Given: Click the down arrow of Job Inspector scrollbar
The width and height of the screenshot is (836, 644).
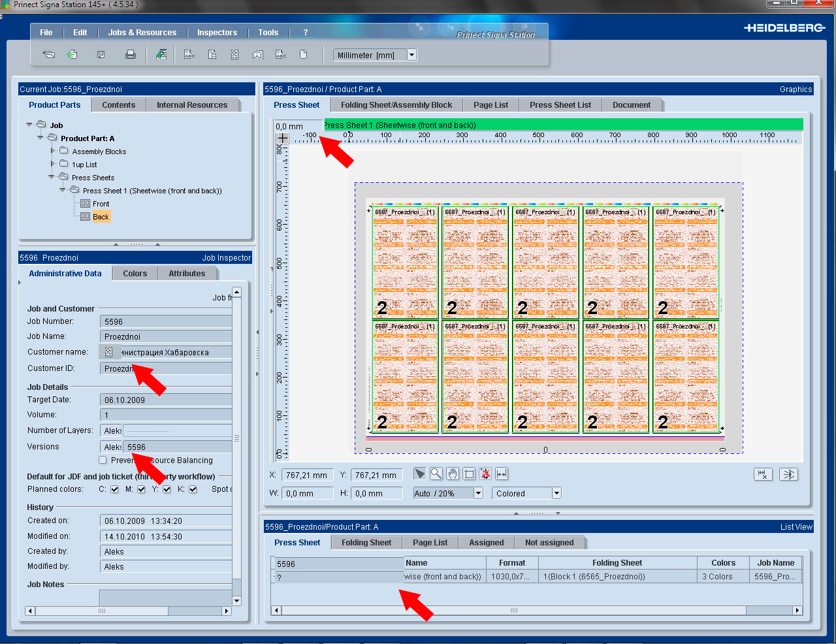Looking at the screenshot, I should 236,600.
